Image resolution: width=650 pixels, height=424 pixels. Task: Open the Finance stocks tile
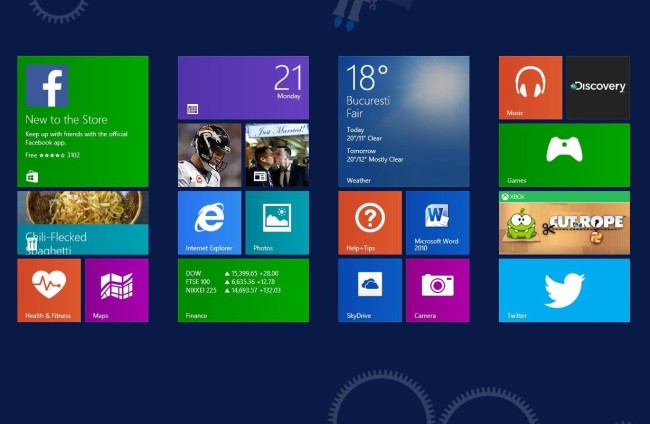point(243,290)
